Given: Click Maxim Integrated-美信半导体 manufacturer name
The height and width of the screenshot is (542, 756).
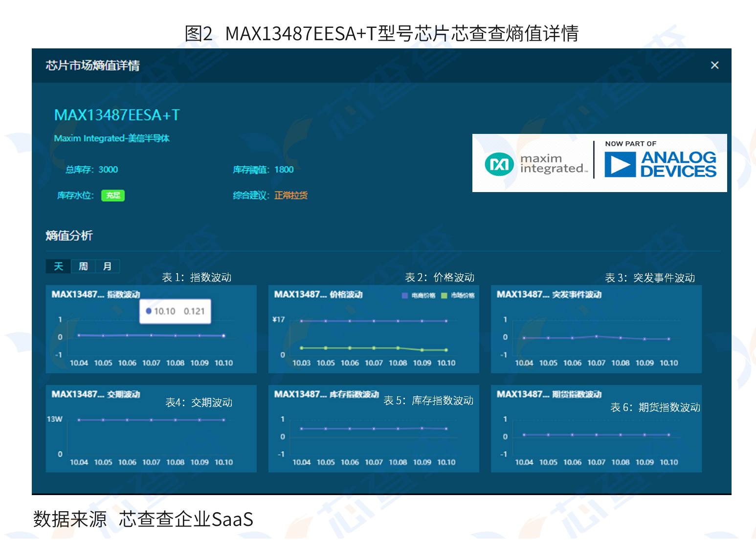Looking at the screenshot, I should point(111,138).
